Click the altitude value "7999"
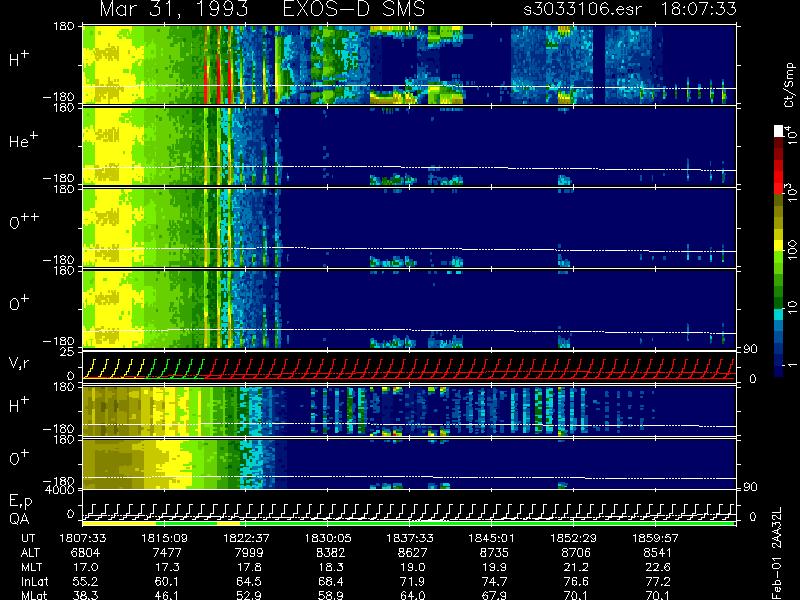800x600 pixels. pyautogui.click(x=249, y=553)
